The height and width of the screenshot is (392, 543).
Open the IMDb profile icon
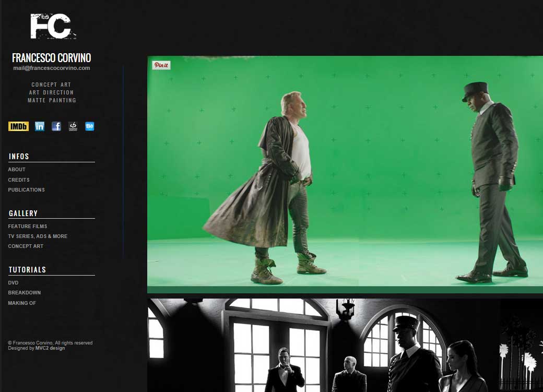click(x=18, y=126)
